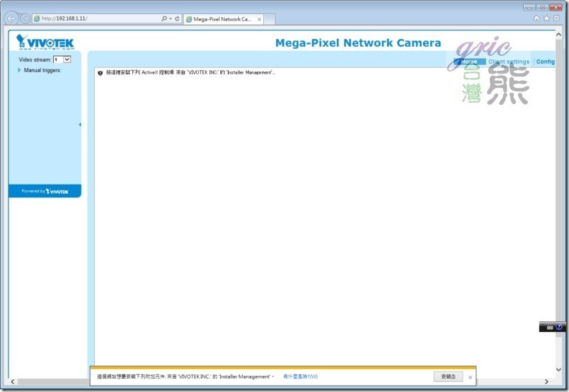Open the browser Home icon
The height and width of the screenshot is (392, 569).
(536, 18)
